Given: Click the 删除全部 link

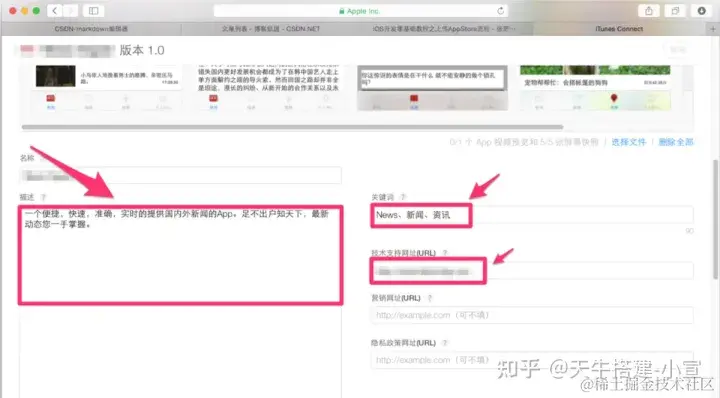Looking at the screenshot, I should [x=676, y=142].
